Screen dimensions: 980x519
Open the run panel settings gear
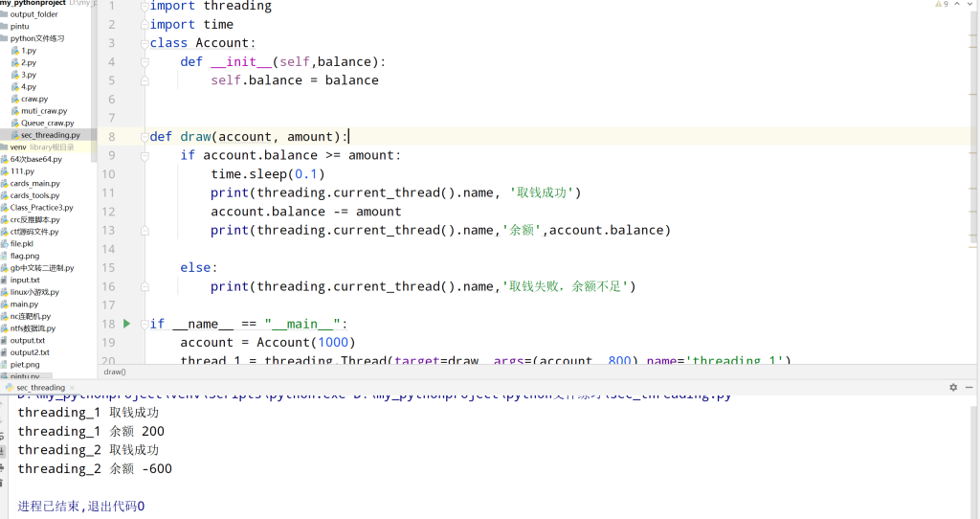click(953, 387)
